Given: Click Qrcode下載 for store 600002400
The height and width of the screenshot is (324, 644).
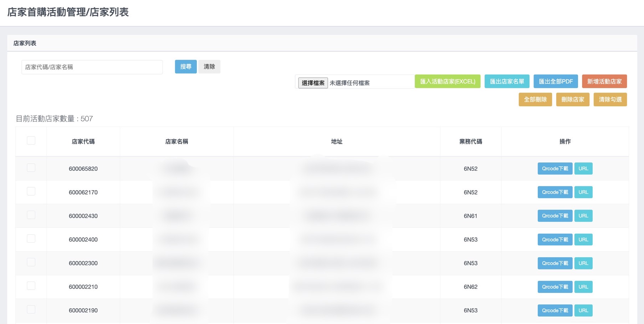Looking at the screenshot, I should point(554,239).
